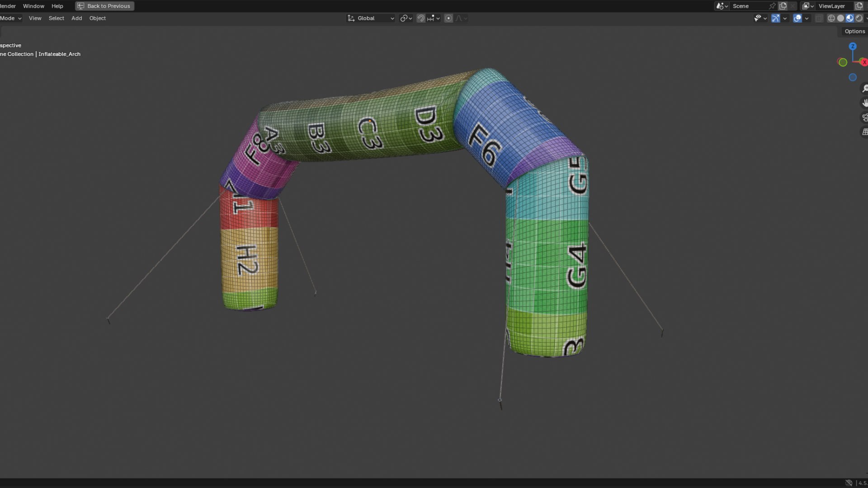Open the View menu in viewport header
The image size is (868, 488).
pos(35,18)
